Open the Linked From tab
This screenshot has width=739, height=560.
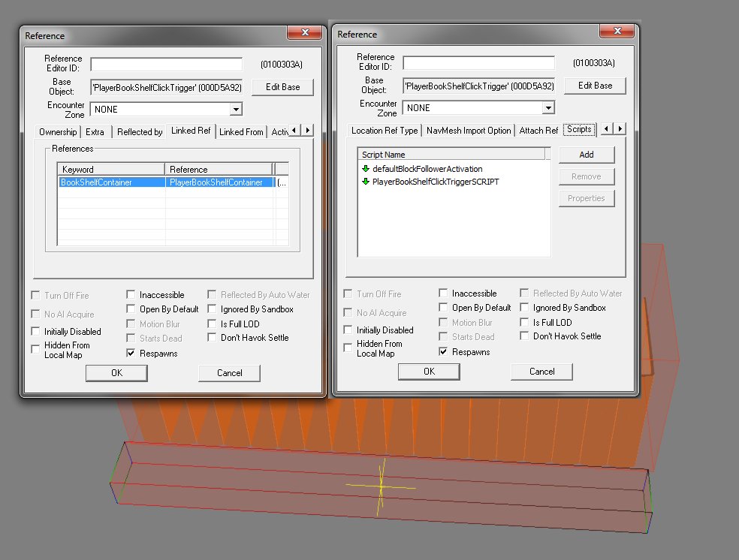[241, 132]
